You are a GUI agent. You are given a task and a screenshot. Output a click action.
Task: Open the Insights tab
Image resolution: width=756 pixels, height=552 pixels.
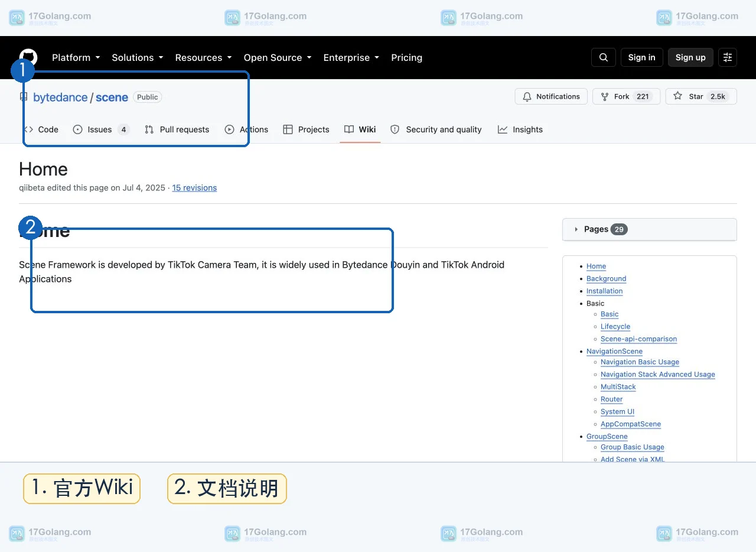(520, 129)
